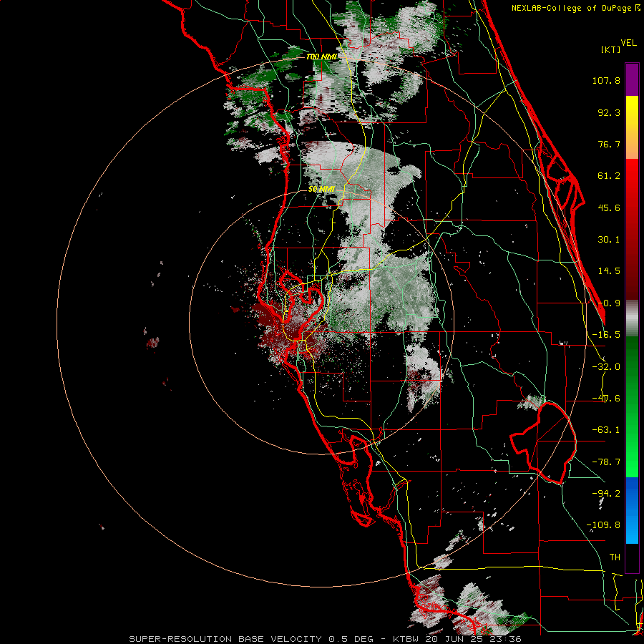Screen dimensions: 644x644
Task: Click the -109.8 scale value
Action: [603, 525]
